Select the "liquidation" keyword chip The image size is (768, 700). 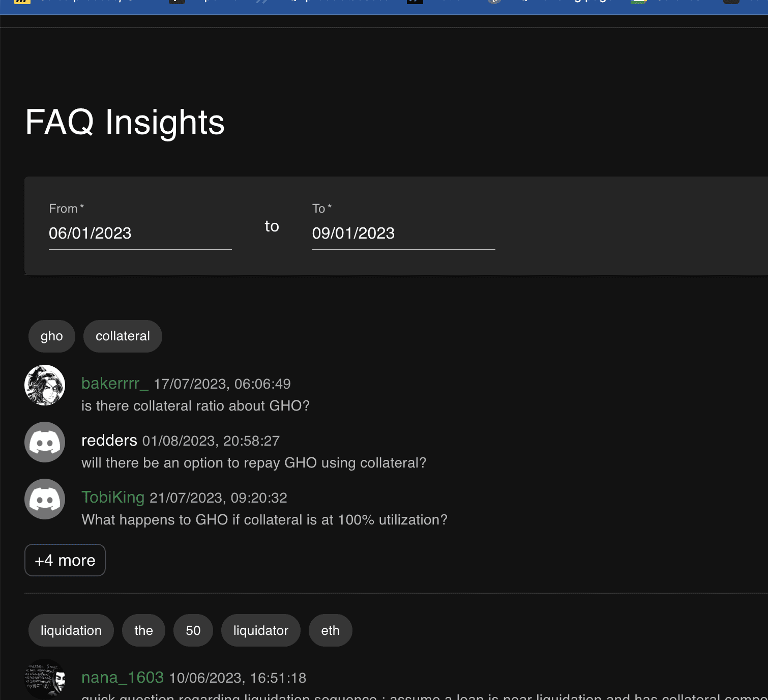(71, 630)
